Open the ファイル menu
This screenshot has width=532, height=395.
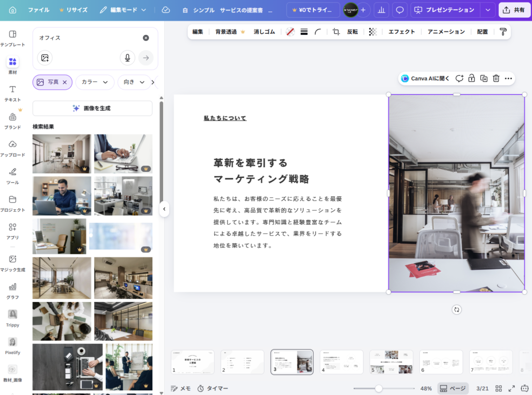39,10
